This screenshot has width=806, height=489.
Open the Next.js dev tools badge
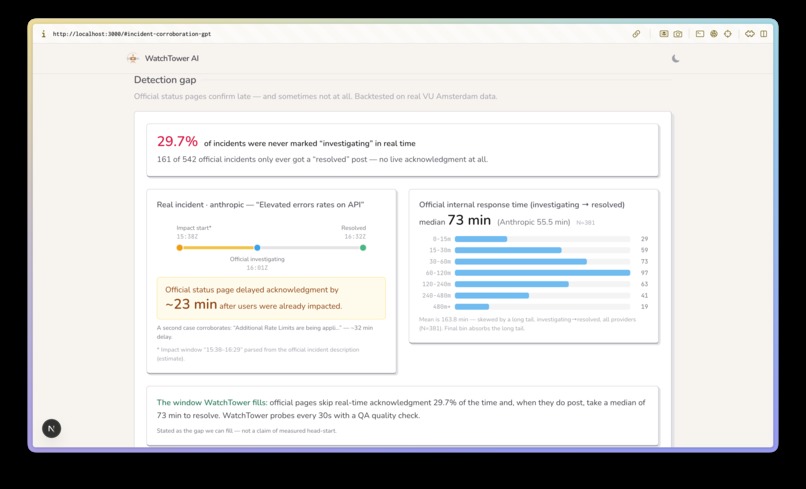click(51, 428)
